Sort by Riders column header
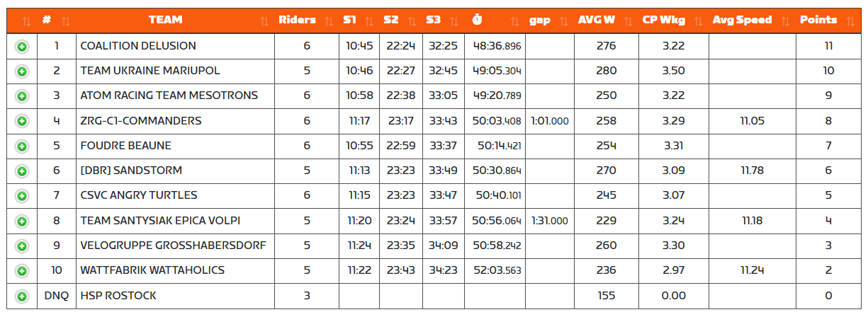The height and width of the screenshot is (317, 868). tap(298, 21)
